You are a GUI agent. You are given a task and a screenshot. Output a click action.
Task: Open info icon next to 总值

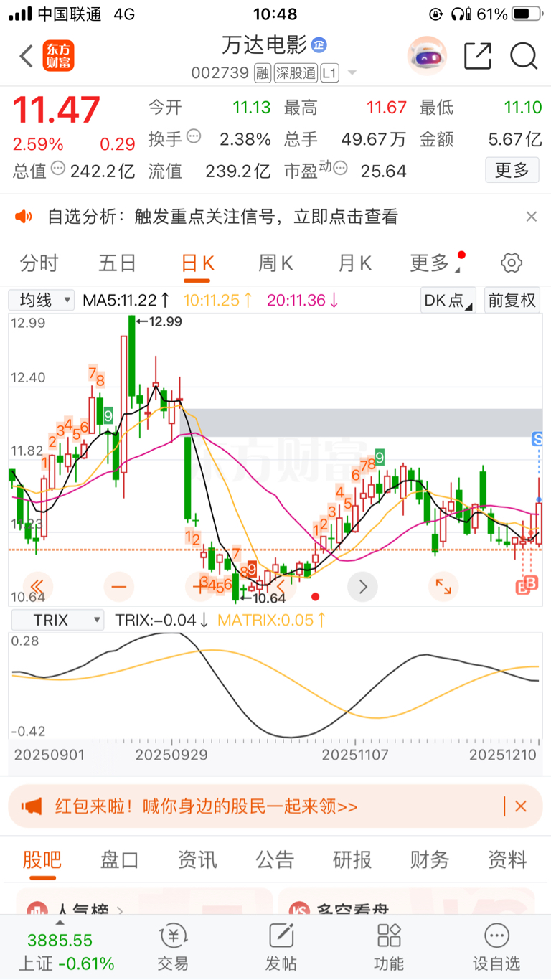tap(59, 169)
